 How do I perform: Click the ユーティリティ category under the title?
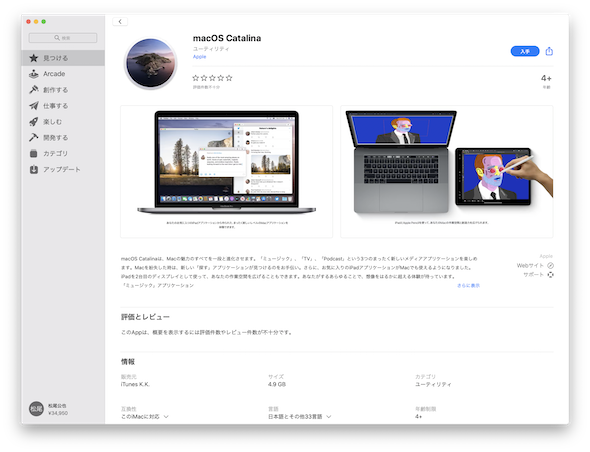tap(211, 49)
